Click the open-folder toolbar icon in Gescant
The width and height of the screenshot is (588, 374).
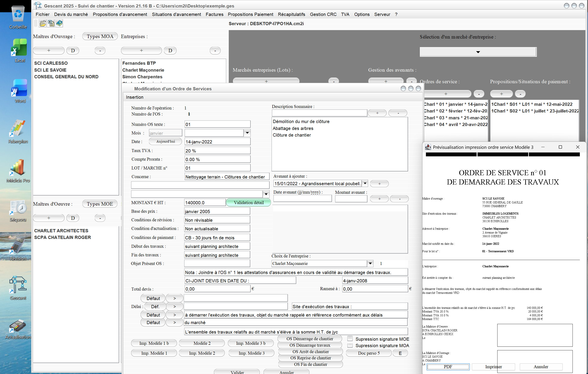(x=43, y=23)
